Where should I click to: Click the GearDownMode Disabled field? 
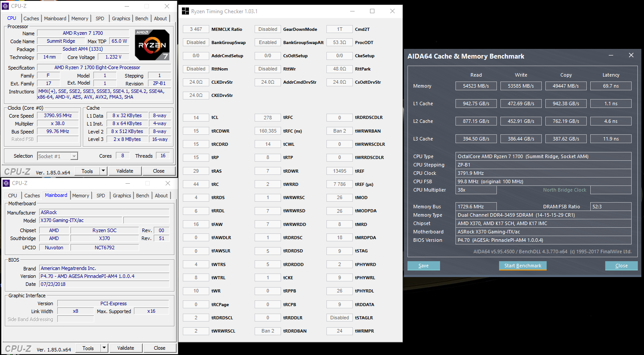(268, 29)
